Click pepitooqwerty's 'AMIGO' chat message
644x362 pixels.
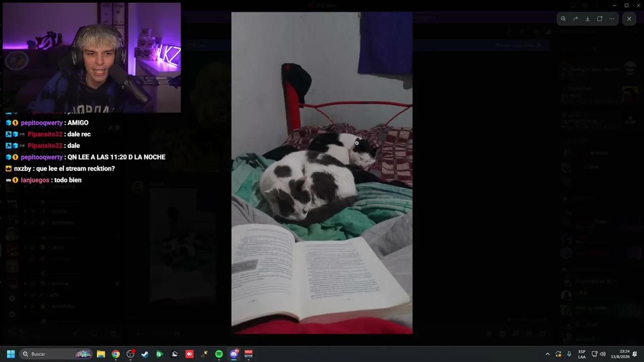(x=78, y=123)
